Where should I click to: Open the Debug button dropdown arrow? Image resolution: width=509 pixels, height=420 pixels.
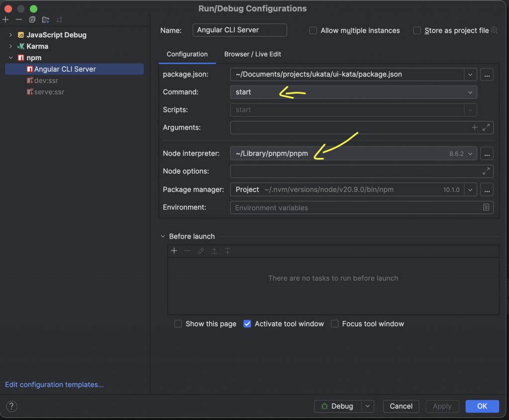tap(367, 406)
